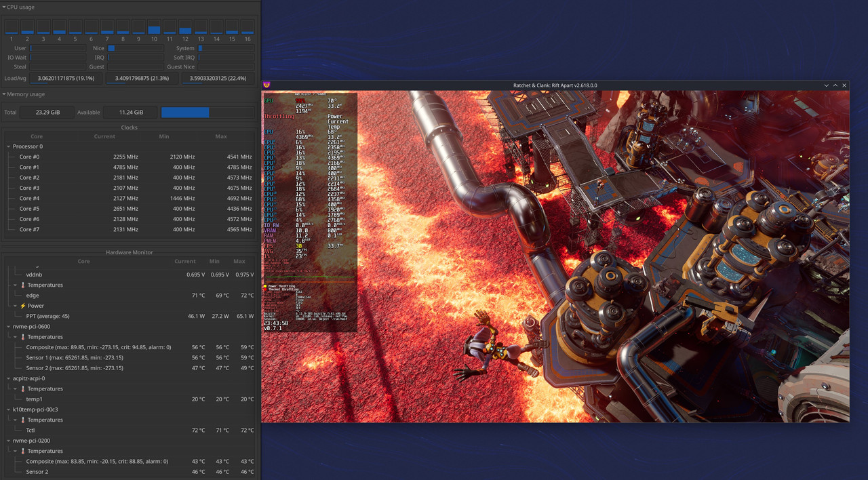Select the Core #2 row
Screen dimensions: 868x480
click(130, 178)
